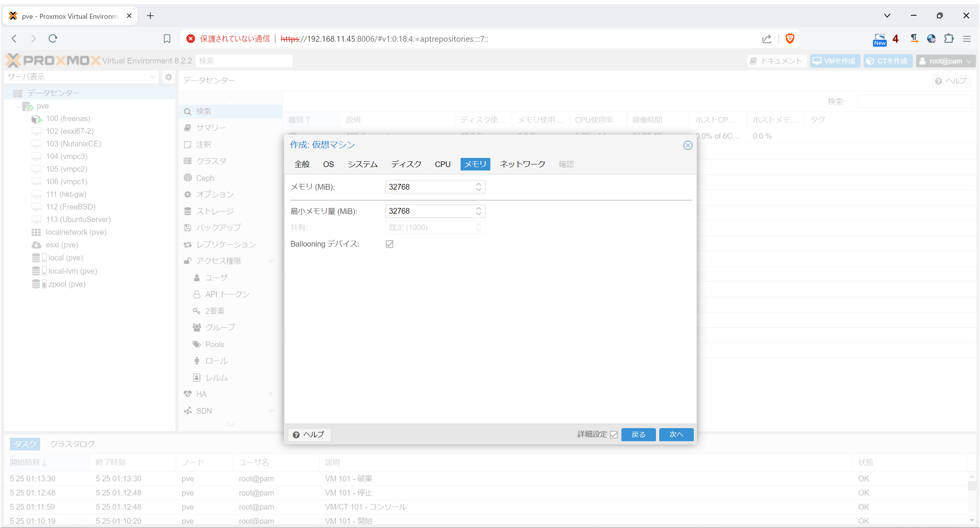
Task: Open the root@pam user dropdown
Action: pyautogui.click(x=946, y=61)
